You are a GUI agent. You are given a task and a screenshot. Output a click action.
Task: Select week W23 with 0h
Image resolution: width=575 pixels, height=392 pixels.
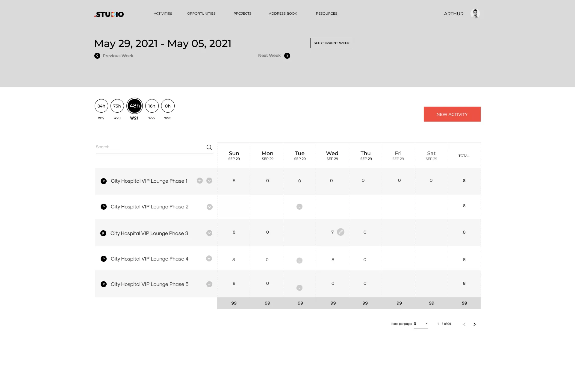click(x=167, y=106)
